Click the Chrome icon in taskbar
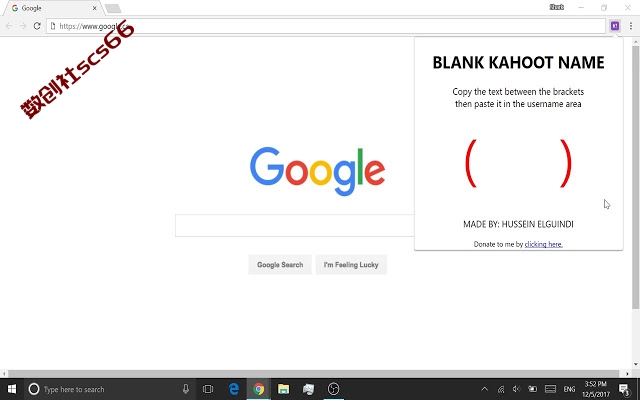Image resolution: width=640 pixels, height=400 pixels. (x=258, y=389)
